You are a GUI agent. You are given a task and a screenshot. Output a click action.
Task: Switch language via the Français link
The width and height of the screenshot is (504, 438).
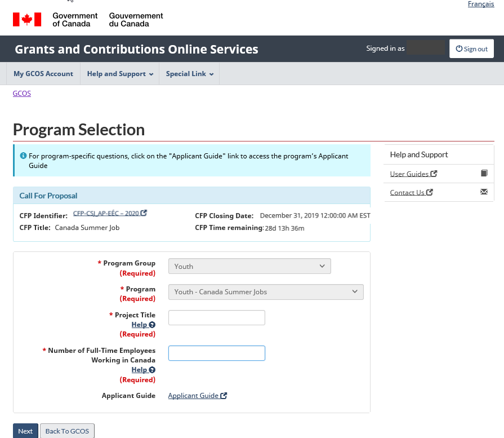[x=480, y=4]
